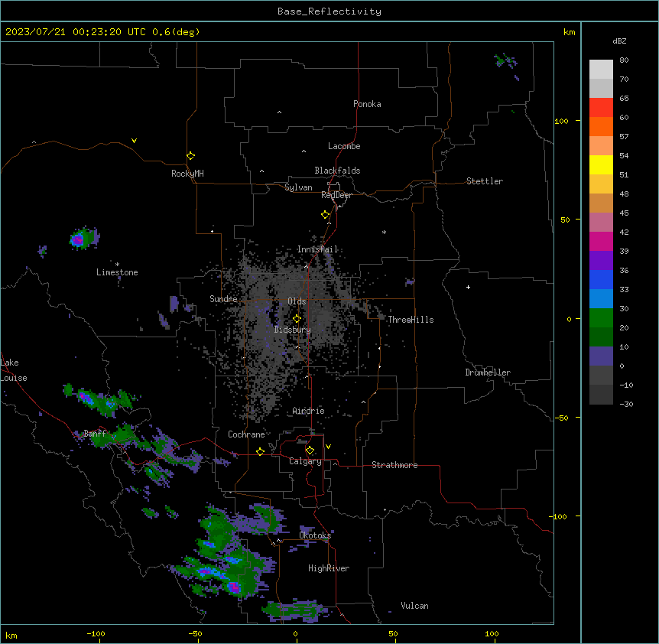Click the Didsbury label
The width and height of the screenshot is (659, 644).
(x=293, y=330)
